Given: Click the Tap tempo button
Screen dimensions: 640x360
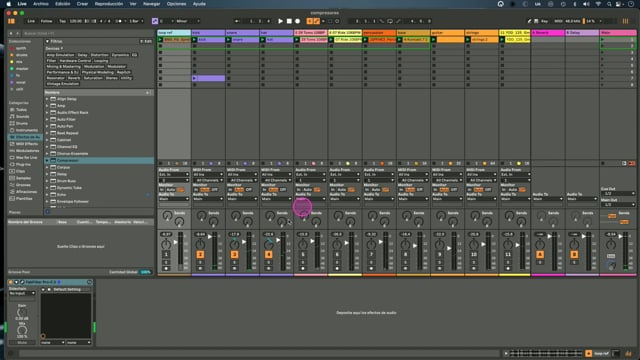Looking at the screenshot, I should coord(62,21).
